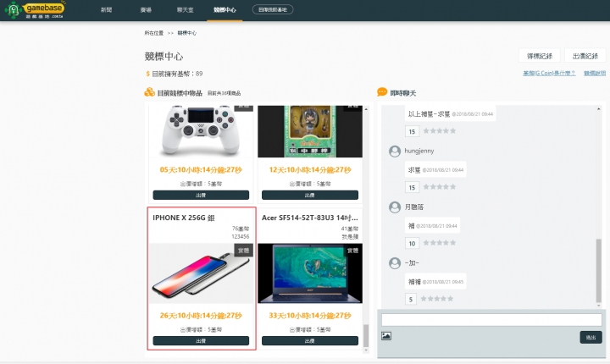Focus the chat message input field
610x364 pixels.
pyautogui.click(x=491, y=320)
